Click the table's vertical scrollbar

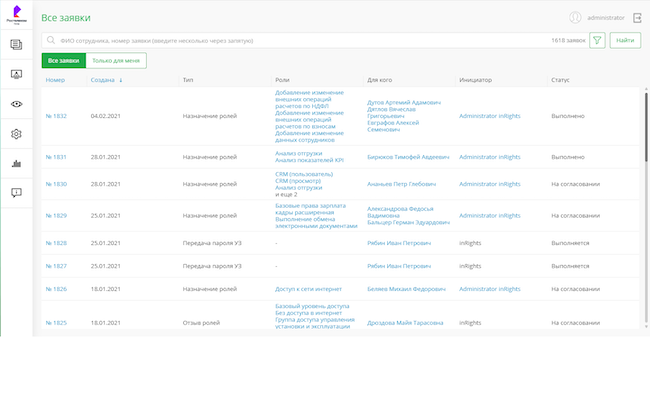645,130
